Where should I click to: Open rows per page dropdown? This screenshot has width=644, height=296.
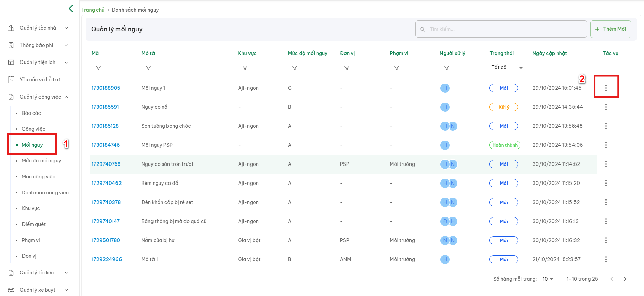click(548, 279)
